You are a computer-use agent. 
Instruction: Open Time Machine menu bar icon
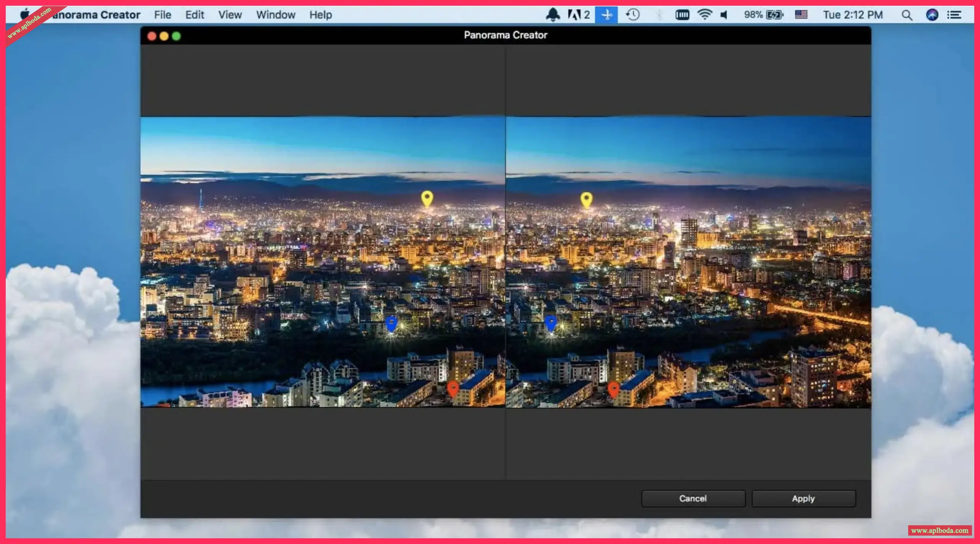[x=632, y=15]
